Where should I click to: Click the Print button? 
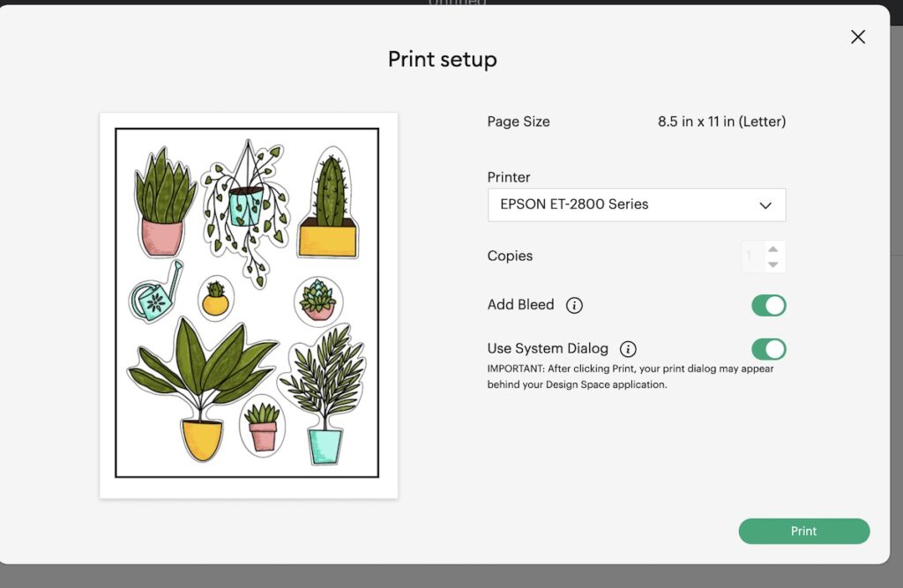pyautogui.click(x=803, y=531)
